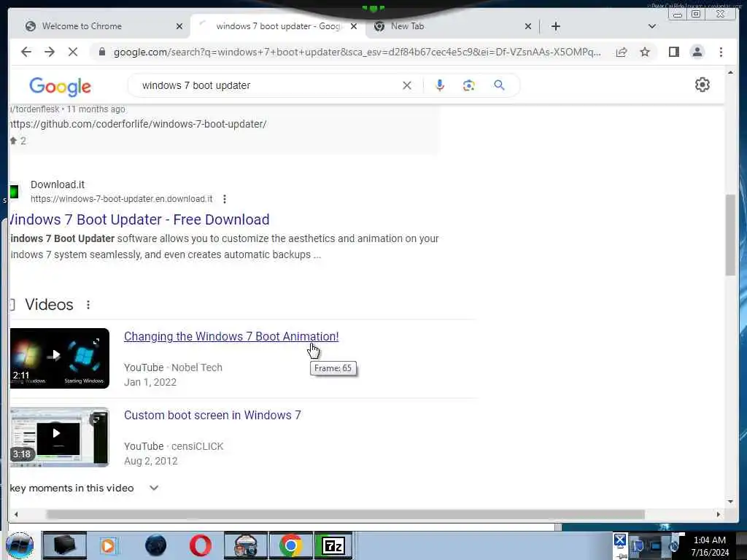The image size is (747, 560).
Task: Click the YouTube · Nobel Tech source text
Action: point(173,367)
